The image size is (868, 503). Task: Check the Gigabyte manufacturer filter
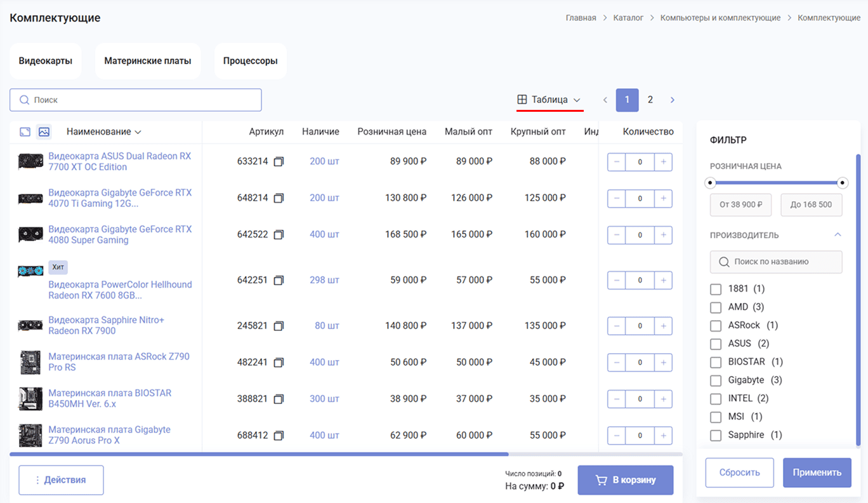click(x=716, y=380)
